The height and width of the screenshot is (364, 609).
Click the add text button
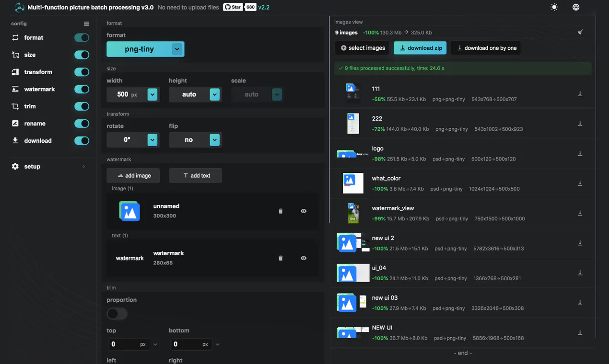(x=196, y=175)
